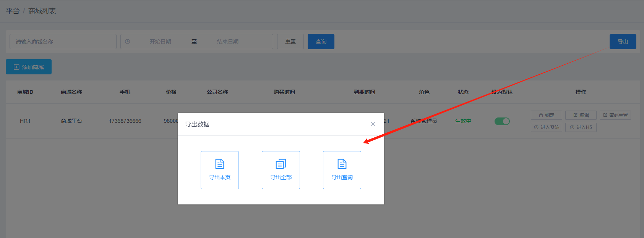Select the 导出查询 export query option
644x238 pixels.
click(342, 170)
